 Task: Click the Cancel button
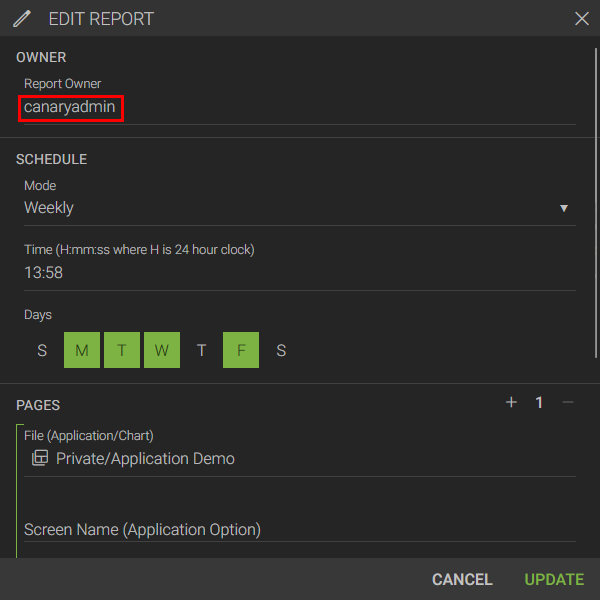pyautogui.click(x=462, y=579)
